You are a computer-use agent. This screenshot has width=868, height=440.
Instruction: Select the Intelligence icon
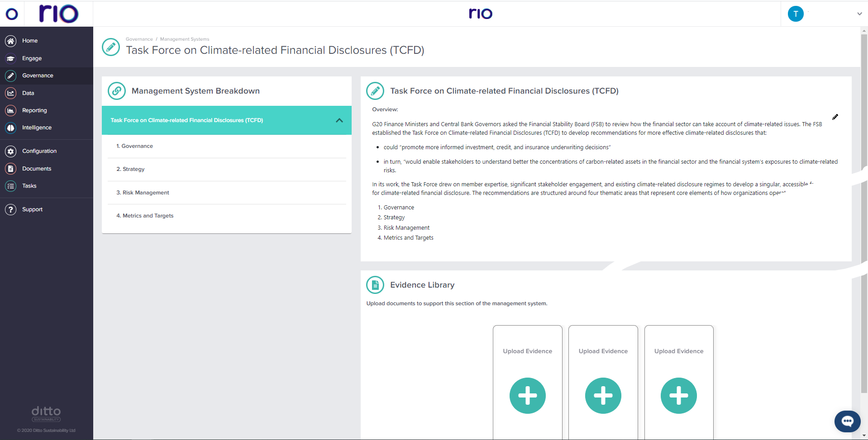coord(10,128)
